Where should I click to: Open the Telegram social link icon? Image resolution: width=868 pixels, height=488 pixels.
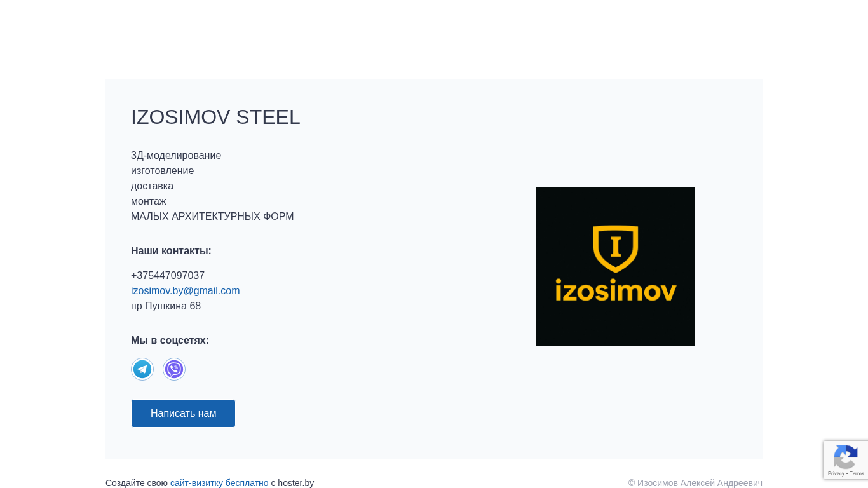coord(142,369)
